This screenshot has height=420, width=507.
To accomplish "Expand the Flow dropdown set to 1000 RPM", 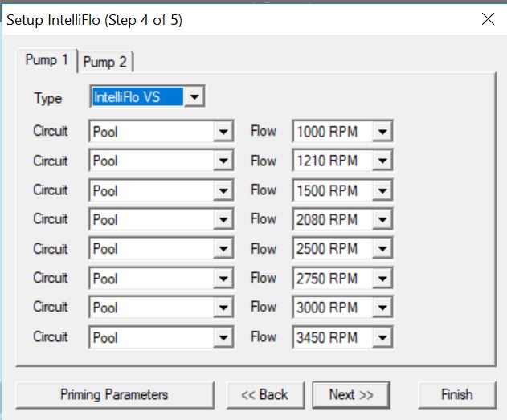I will coord(342,131).
